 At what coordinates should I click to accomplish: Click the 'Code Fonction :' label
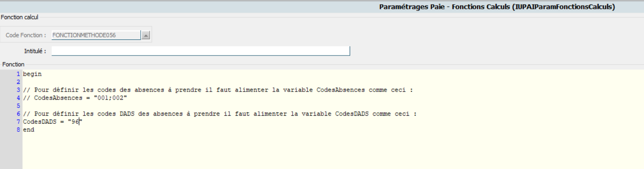[x=26, y=36]
